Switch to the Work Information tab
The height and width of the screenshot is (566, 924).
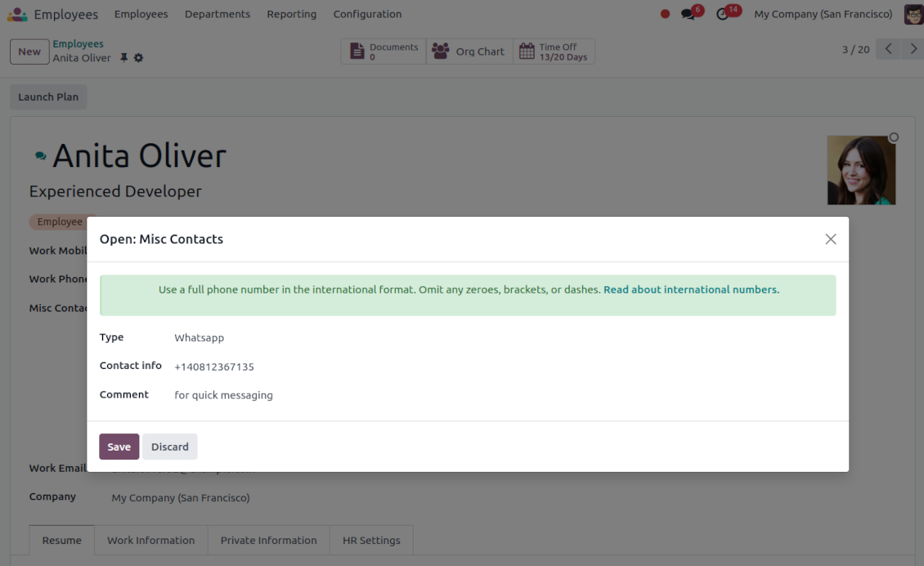pos(150,540)
